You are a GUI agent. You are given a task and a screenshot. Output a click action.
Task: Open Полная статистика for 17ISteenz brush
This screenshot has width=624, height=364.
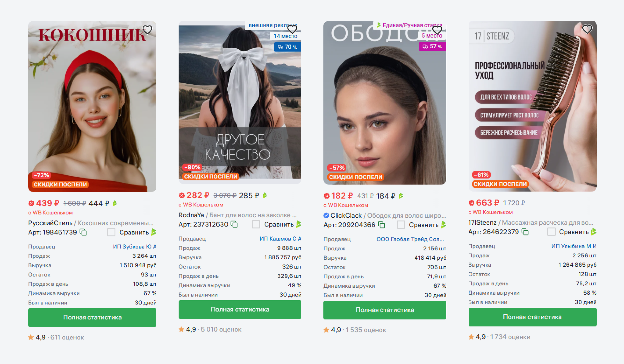point(533,317)
